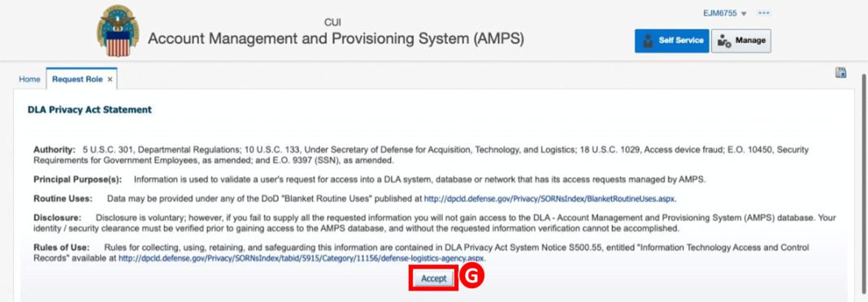Click the red circled G annotation marker

click(x=473, y=278)
